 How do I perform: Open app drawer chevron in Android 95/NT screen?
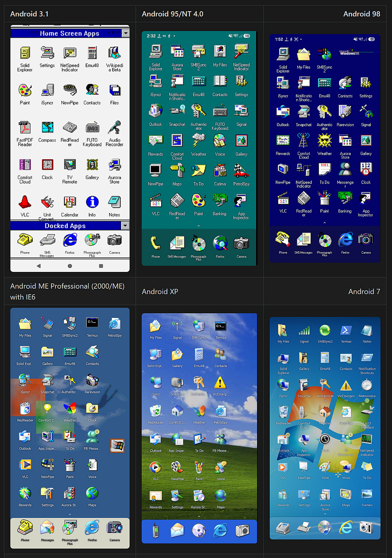(199, 226)
